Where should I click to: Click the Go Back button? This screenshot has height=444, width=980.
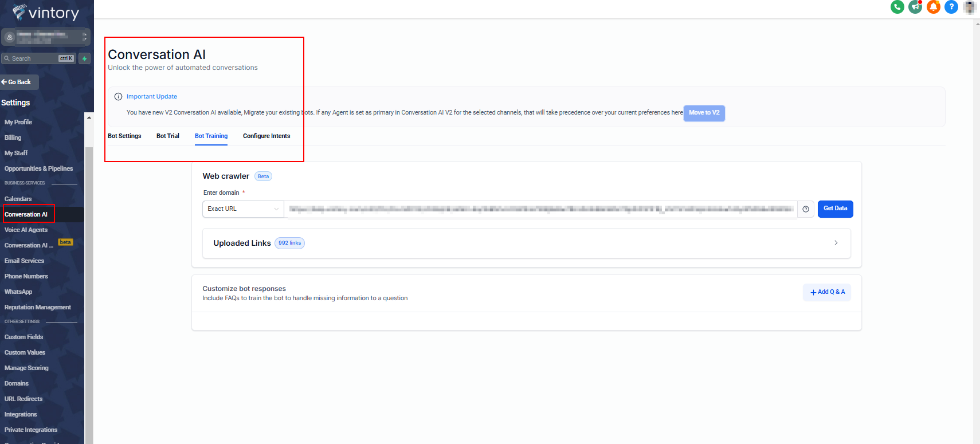point(19,82)
